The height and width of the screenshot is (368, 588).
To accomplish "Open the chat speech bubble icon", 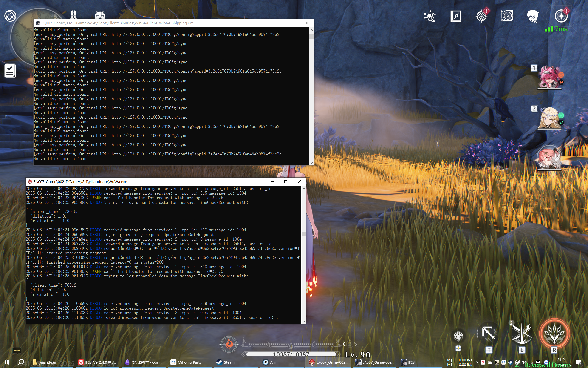I will (x=17, y=351).
